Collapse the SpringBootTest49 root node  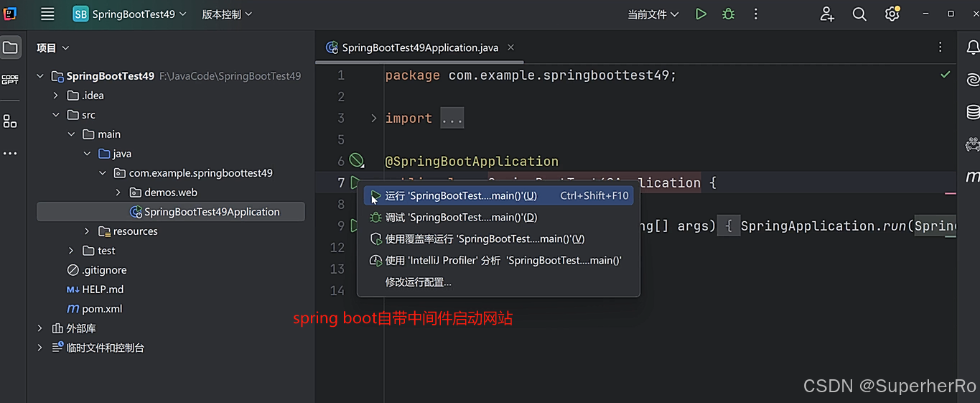click(x=40, y=76)
